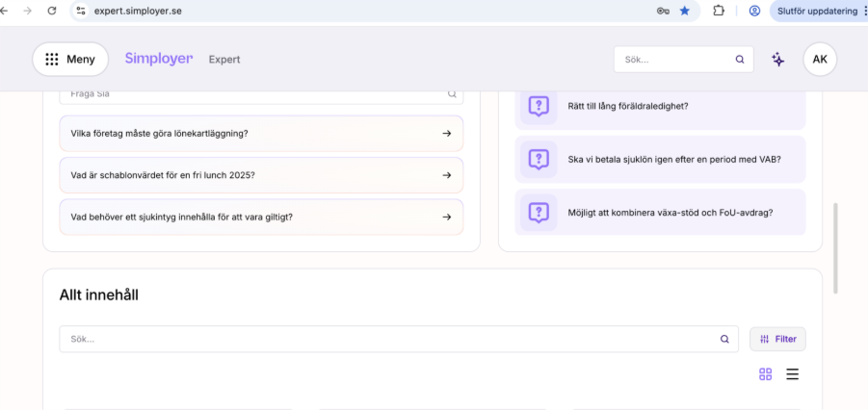The width and height of the screenshot is (868, 410).
Task: Open the AK user profile avatar
Action: pos(820,59)
